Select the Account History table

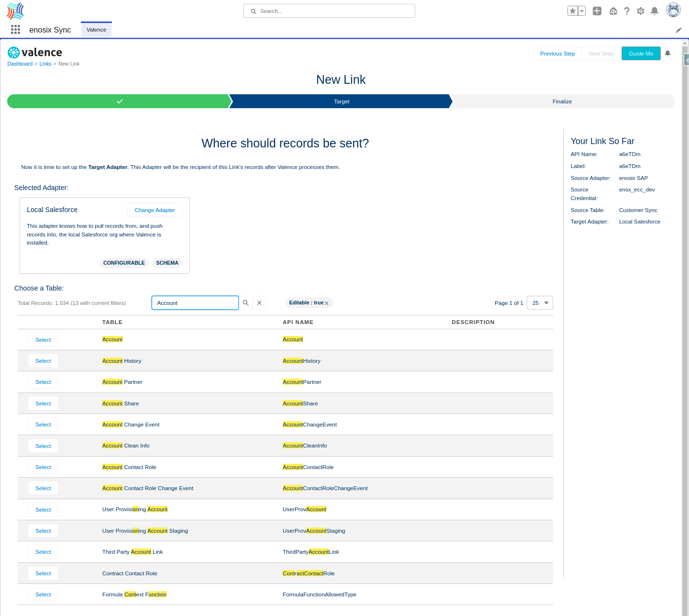click(43, 361)
